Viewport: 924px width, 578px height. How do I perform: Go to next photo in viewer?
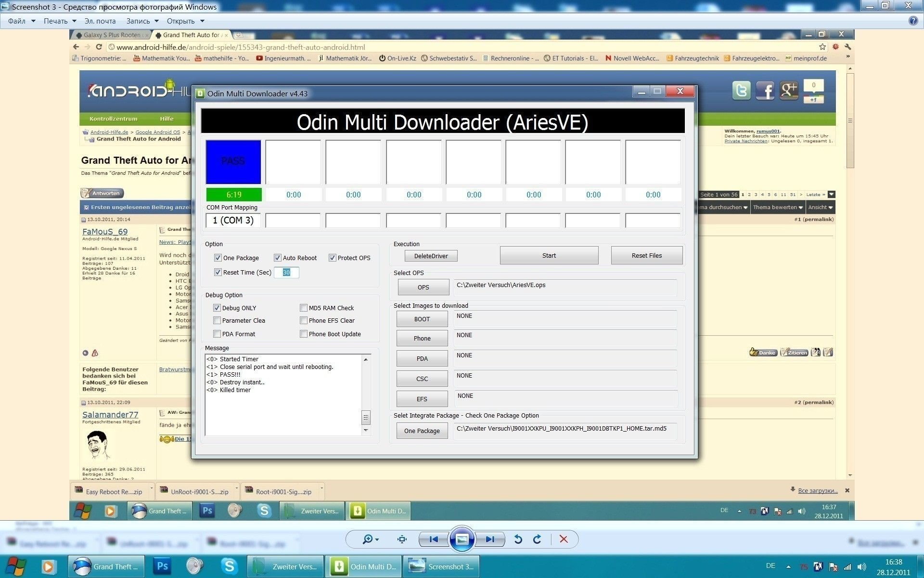click(490, 539)
